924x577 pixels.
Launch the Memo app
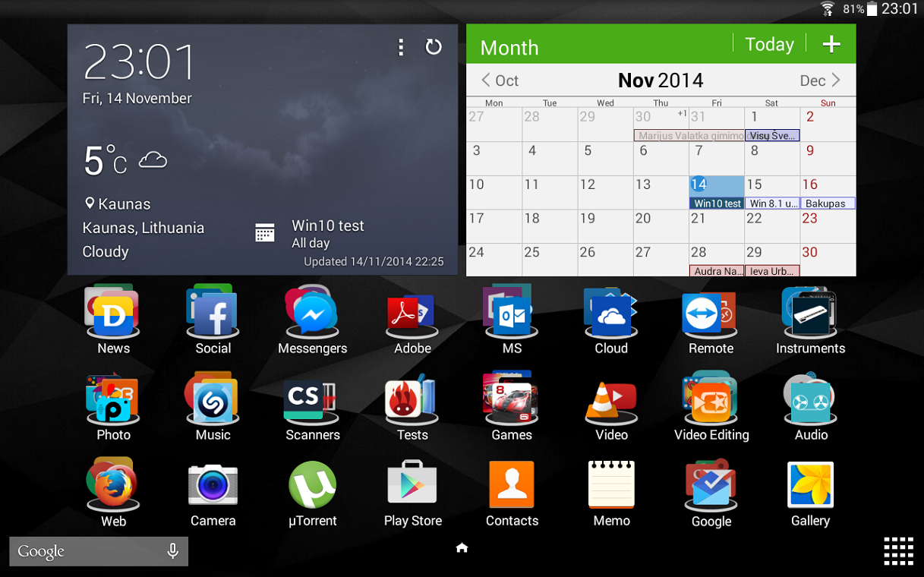coord(611,486)
